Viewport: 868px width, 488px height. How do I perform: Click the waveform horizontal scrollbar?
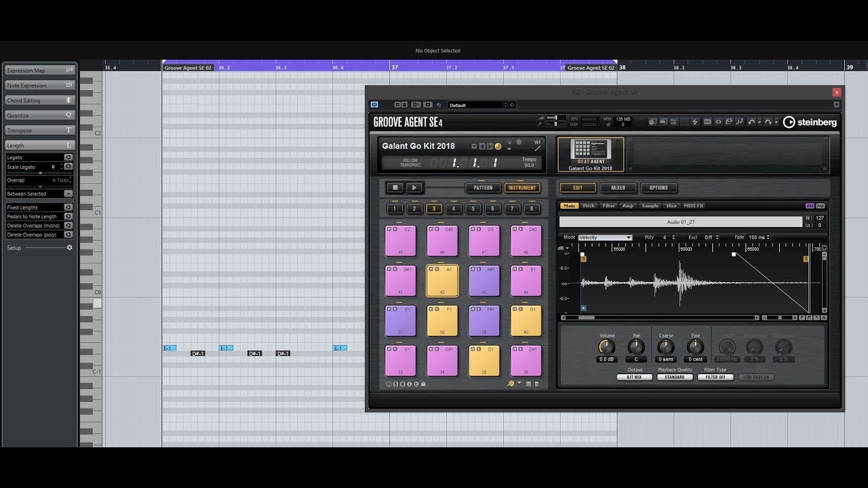(661, 317)
